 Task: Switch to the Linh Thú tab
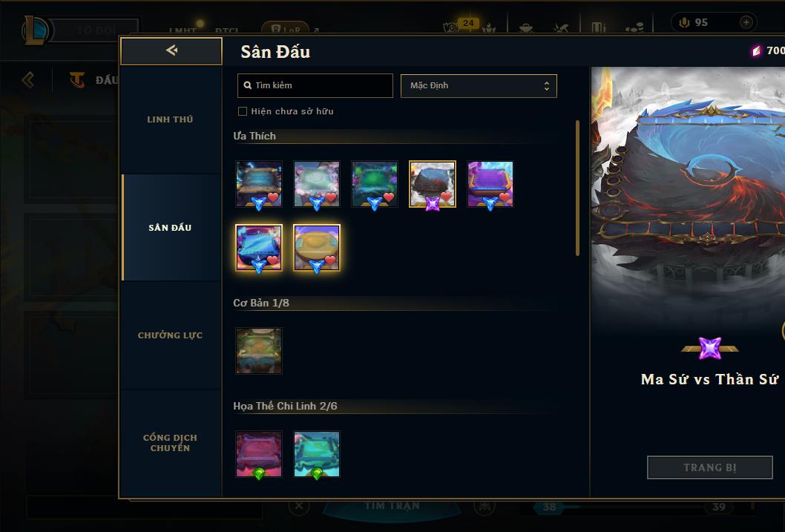click(170, 119)
